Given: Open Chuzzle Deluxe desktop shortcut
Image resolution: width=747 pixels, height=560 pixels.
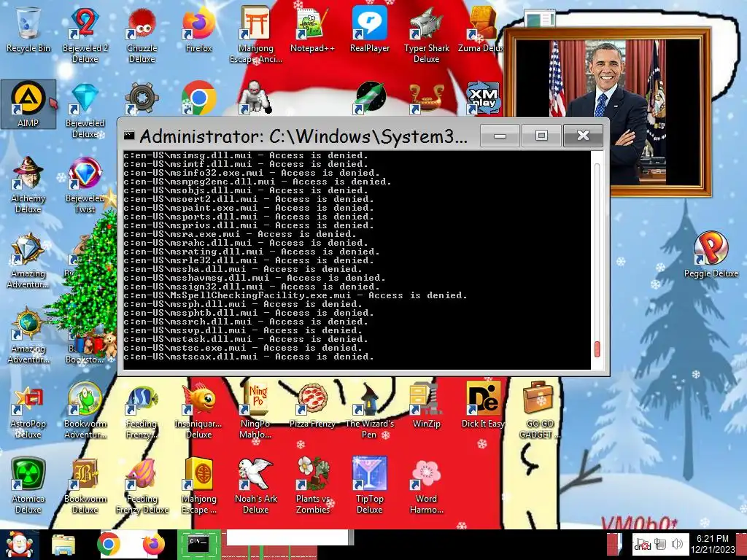Looking at the screenshot, I should (x=142, y=34).
